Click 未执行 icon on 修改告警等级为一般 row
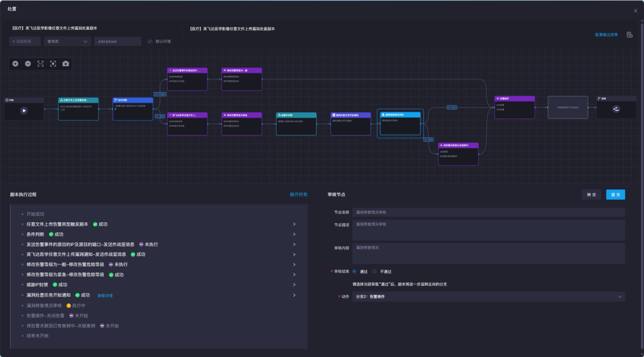 [111, 264]
